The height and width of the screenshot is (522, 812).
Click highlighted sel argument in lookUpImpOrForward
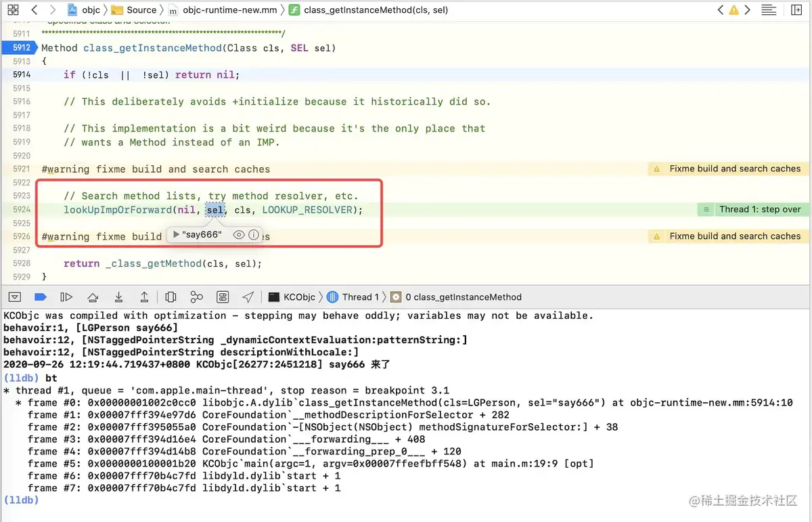215,210
